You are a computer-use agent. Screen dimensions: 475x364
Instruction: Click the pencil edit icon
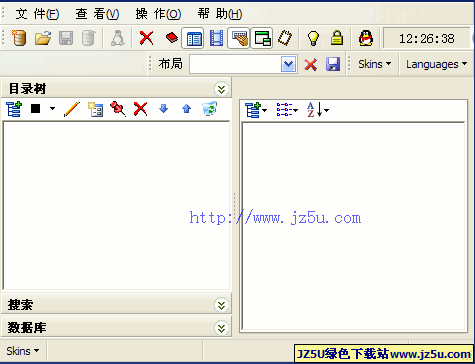(72, 109)
